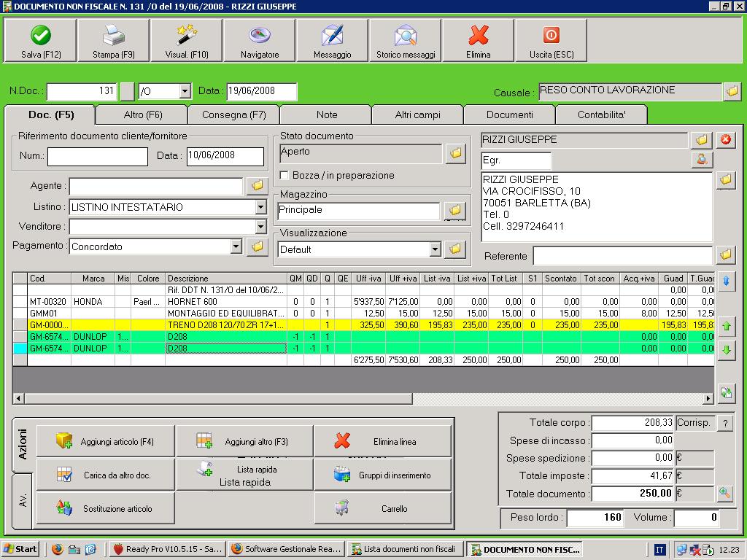This screenshot has height=560, width=747.
Task: Open the Contabilita' tab
Action: 601,114
